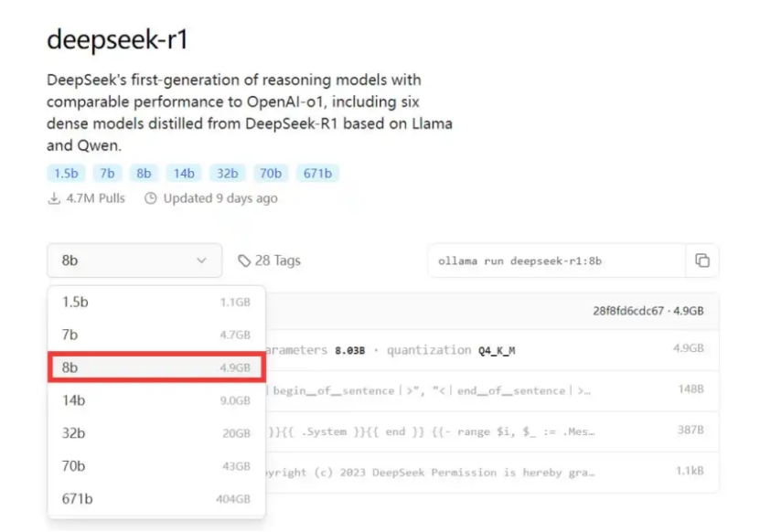Open the 7b tag pill
Screen dimensions: 760x532
click(107, 174)
